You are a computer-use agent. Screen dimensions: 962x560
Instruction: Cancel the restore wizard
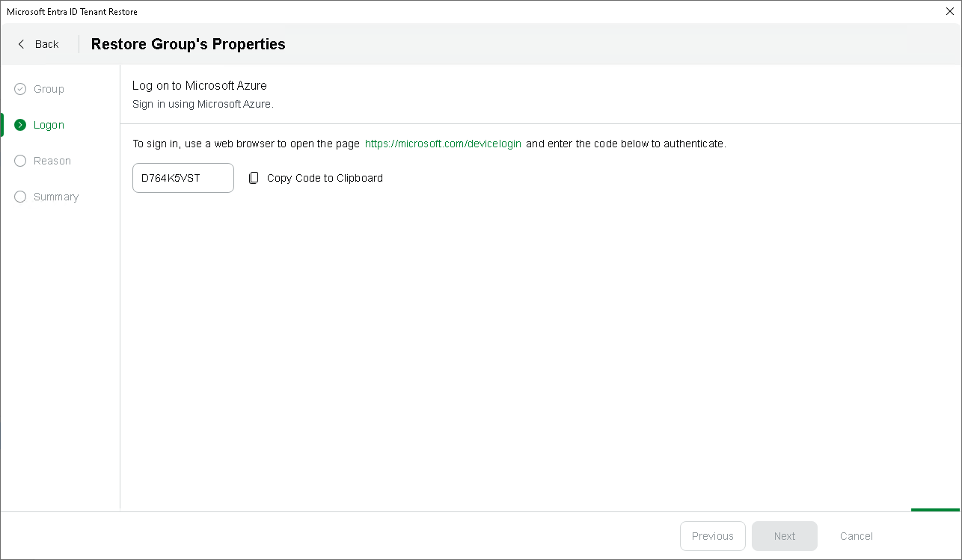point(856,536)
